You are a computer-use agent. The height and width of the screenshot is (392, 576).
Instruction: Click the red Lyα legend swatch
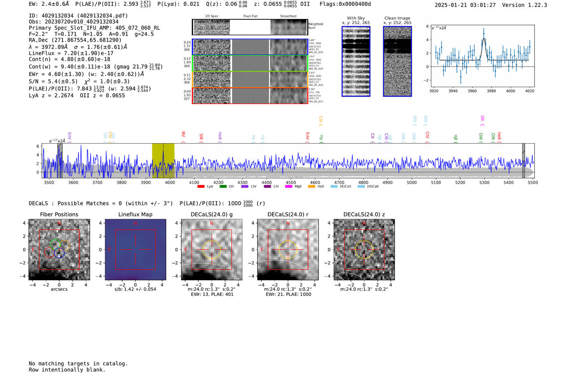point(201,186)
